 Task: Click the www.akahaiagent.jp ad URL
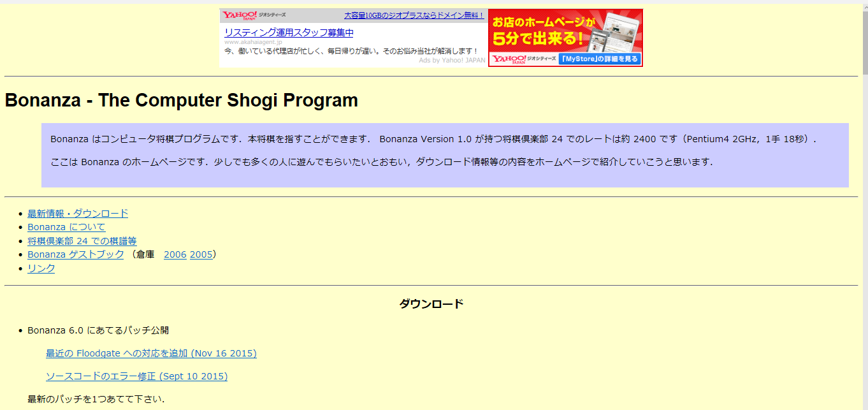pyautogui.click(x=253, y=42)
